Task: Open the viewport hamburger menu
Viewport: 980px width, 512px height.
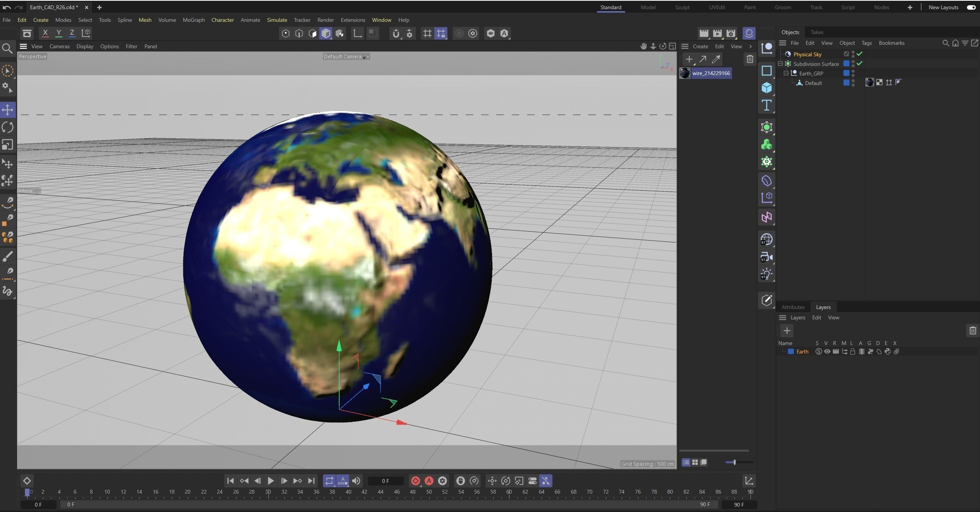Action: click(x=23, y=46)
